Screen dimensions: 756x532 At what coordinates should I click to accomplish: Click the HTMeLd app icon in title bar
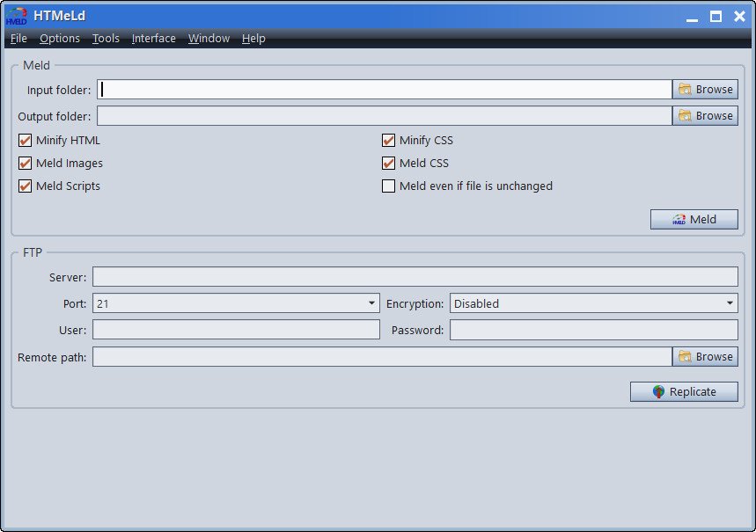(x=17, y=16)
